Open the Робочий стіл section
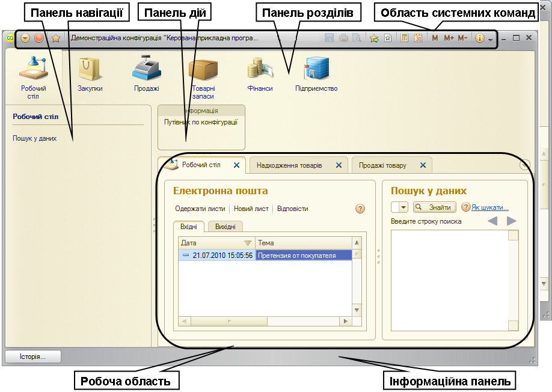This screenshot has width=552, height=392. click(34, 77)
